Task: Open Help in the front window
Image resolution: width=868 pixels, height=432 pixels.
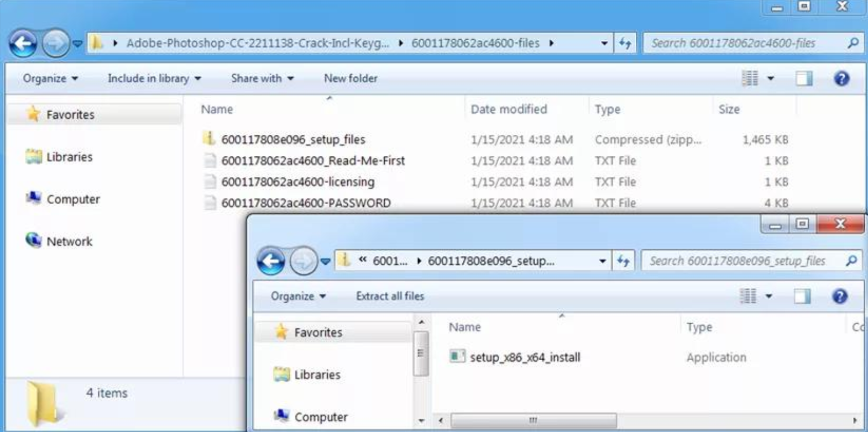Action: [x=840, y=296]
